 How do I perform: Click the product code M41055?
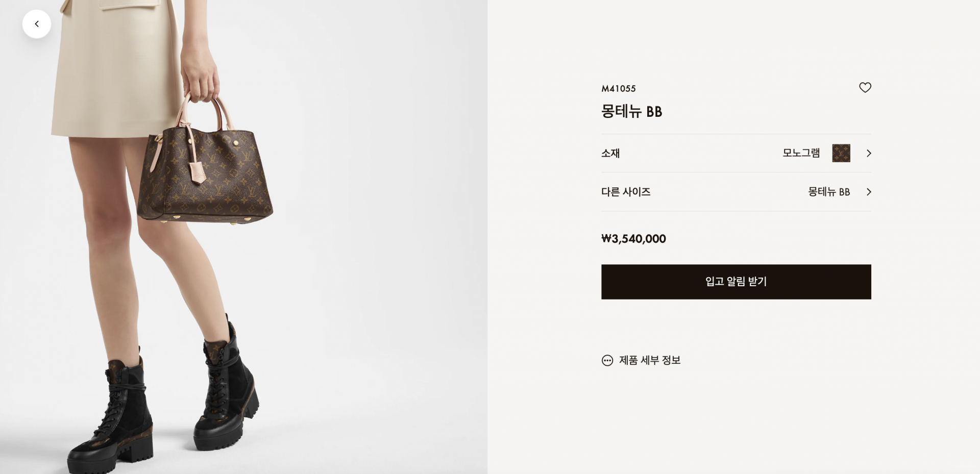[x=619, y=88]
